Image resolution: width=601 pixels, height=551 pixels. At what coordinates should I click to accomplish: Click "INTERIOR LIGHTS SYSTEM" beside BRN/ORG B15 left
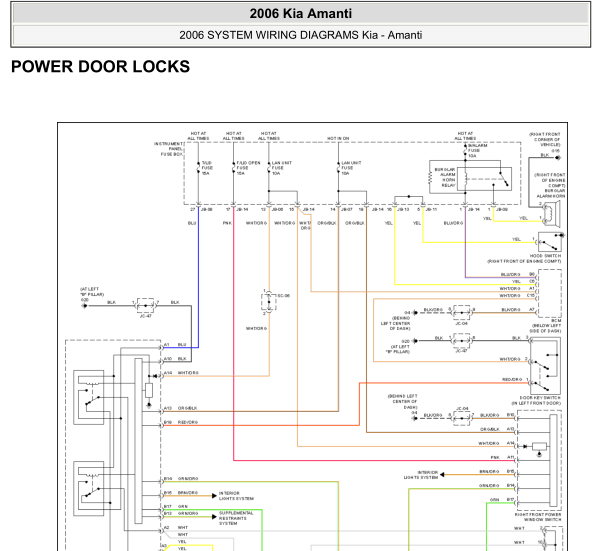236,496
